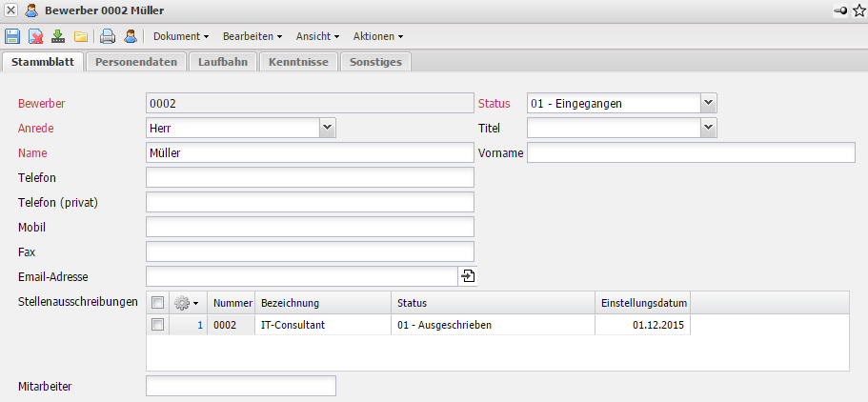Image resolution: width=868 pixels, height=402 pixels.
Task: Toggle the select-all checkbox in Stellenausschreibungen header
Action: [x=157, y=303]
